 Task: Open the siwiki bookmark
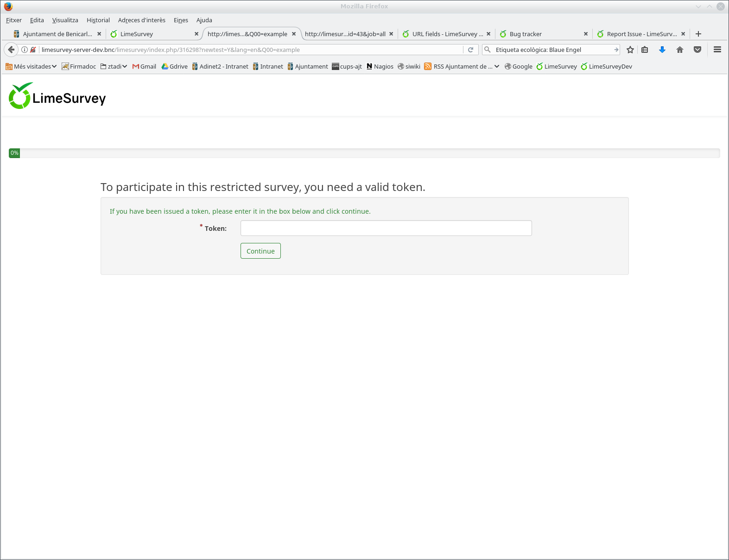409,66
